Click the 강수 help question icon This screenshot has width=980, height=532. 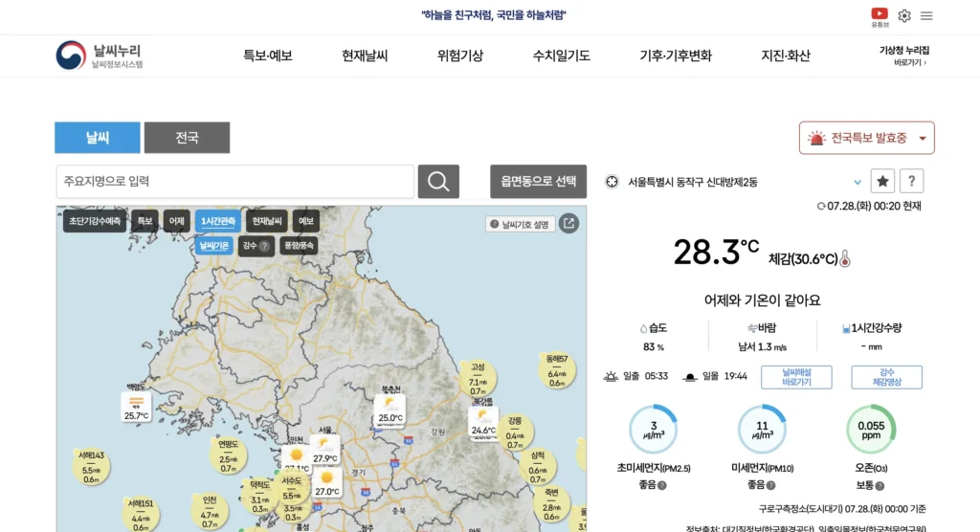pos(265,246)
